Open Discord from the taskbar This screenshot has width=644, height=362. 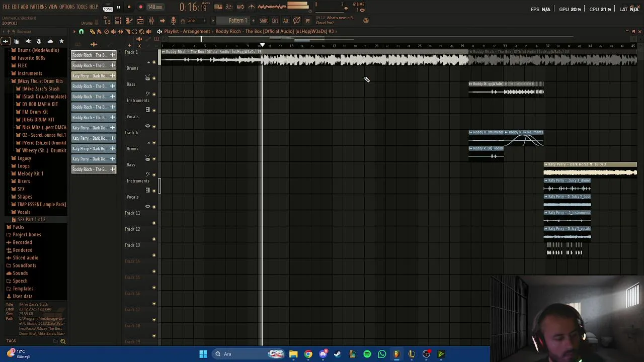(x=323, y=354)
